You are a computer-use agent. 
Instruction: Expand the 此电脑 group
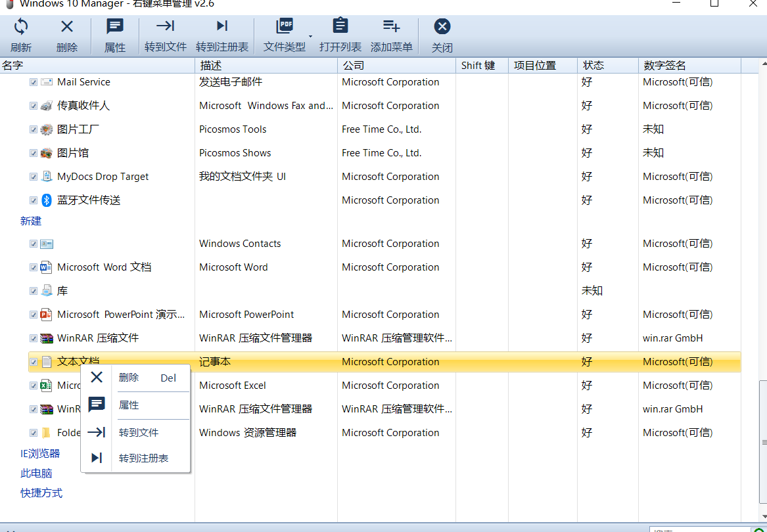pos(36,473)
